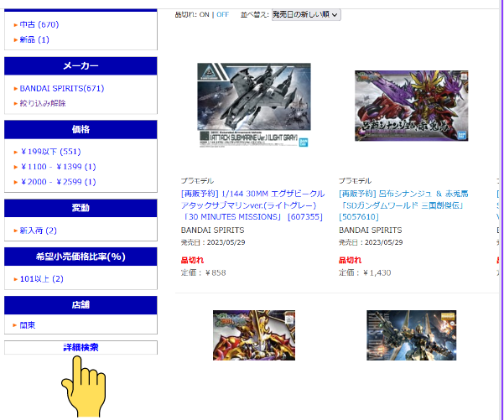Click 変動 section header
The width and height of the screenshot is (504, 420).
tap(81, 208)
